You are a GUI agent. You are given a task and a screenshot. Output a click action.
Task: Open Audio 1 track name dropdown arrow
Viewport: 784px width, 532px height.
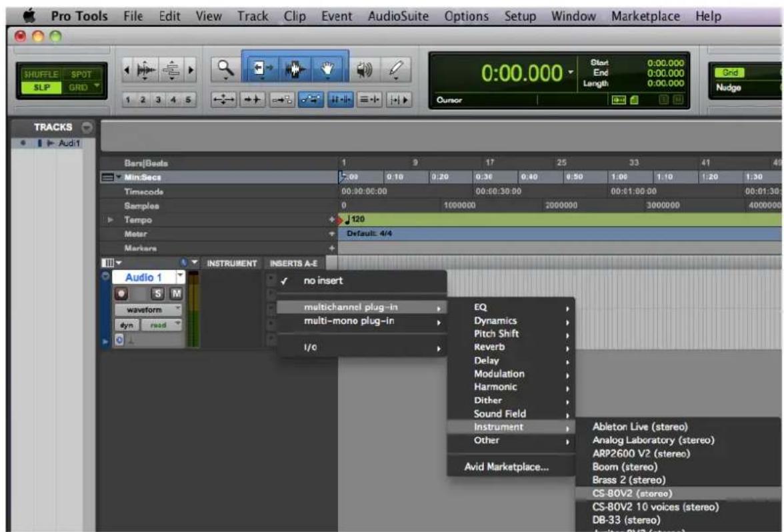(180, 277)
